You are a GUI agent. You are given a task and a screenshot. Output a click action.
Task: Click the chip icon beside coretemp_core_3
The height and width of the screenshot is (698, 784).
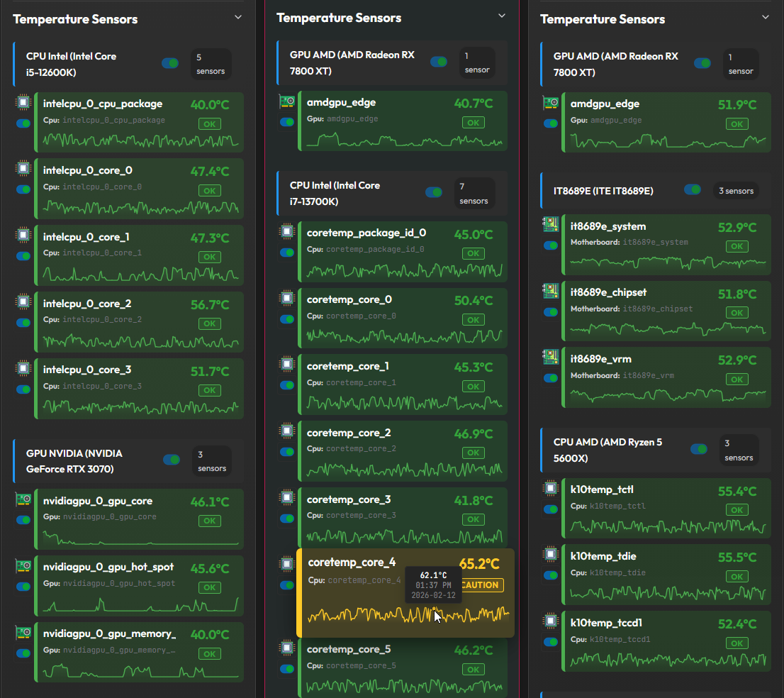pyautogui.click(x=287, y=497)
